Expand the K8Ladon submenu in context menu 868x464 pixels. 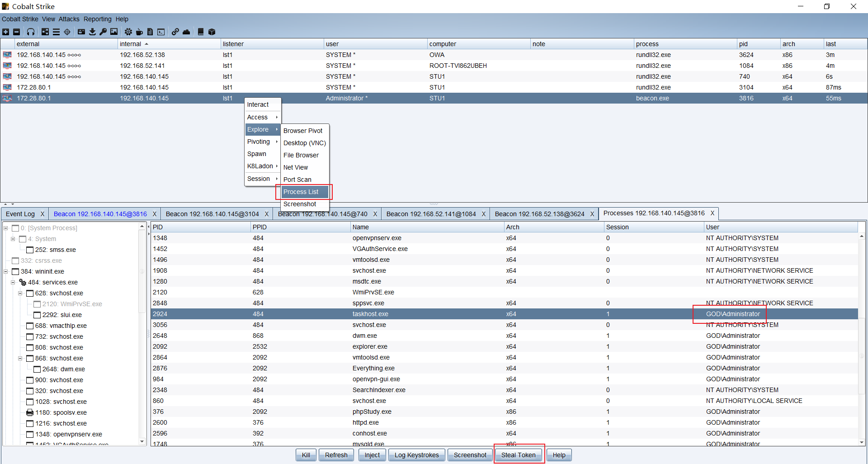click(263, 166)
